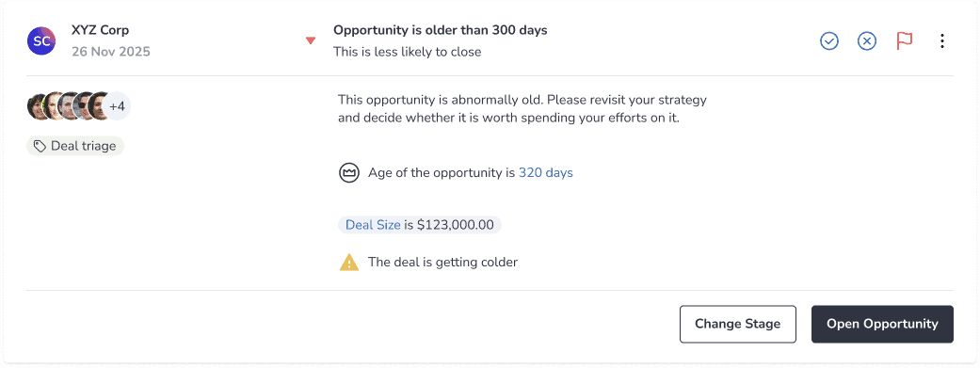Click the Open Opportunity button
980x368 pixels.
(x=882, y=325)
